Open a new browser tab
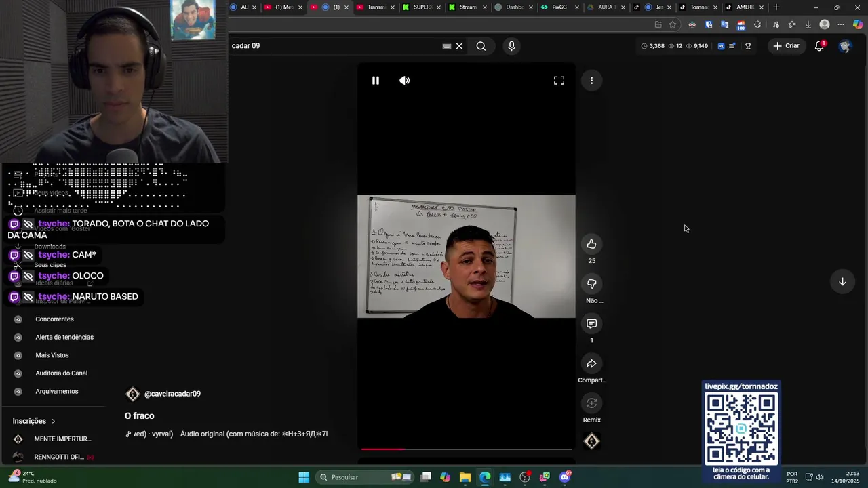868x488 pixels. [x=776, y=7]
